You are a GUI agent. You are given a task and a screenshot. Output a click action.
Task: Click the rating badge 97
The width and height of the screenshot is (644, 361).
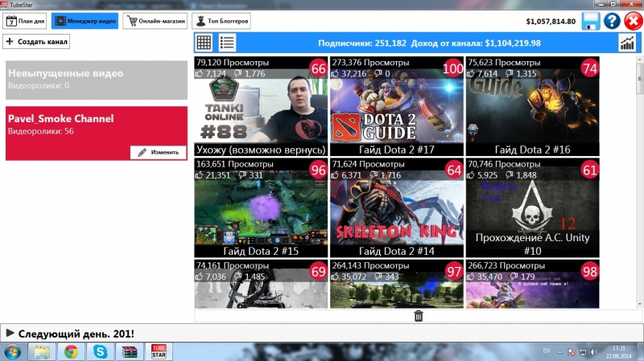point(454,272)
